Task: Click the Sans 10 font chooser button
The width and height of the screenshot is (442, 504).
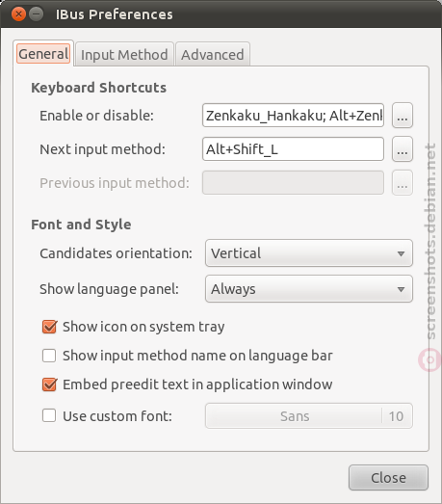Action: pos(309,416)
